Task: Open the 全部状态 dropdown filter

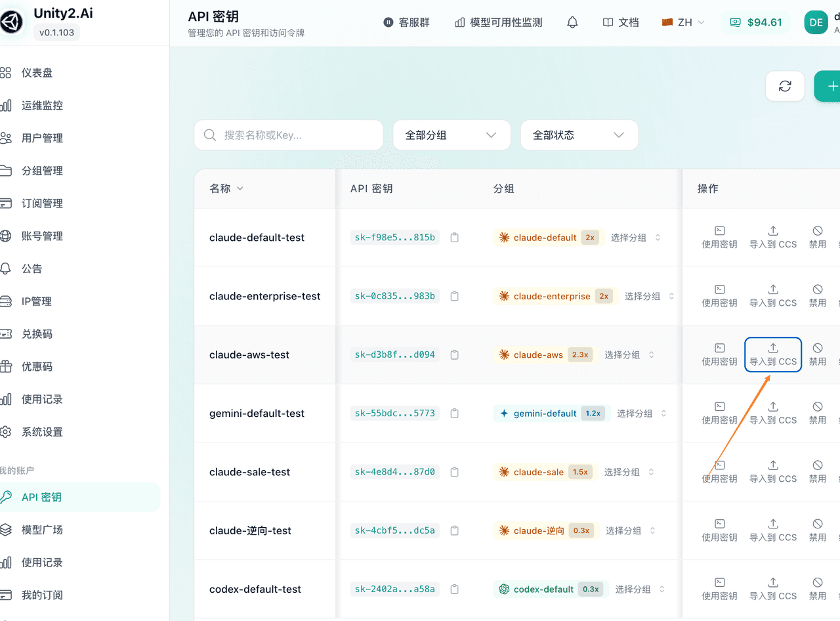Action: coord(579,135)
